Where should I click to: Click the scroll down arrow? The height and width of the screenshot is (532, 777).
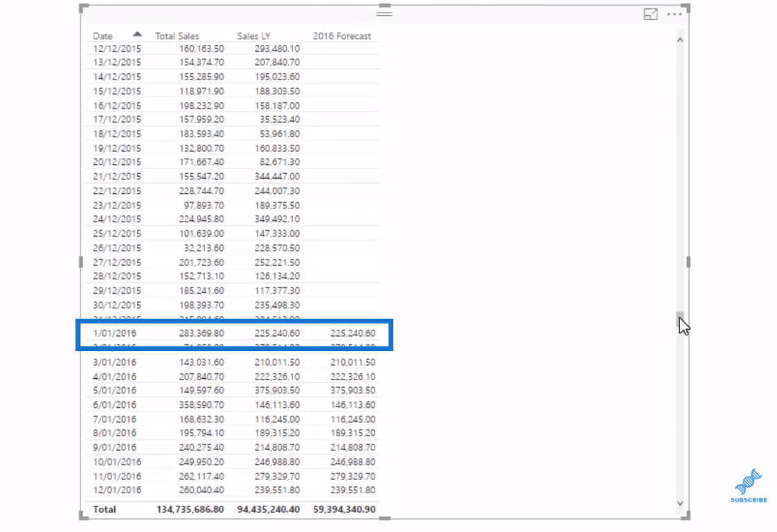point(680,503)
